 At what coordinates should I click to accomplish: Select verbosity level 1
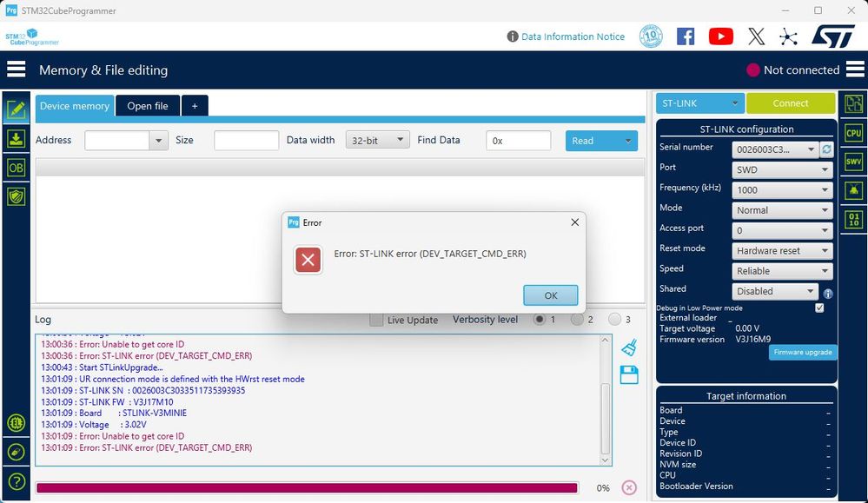click(x=540, y=320)
